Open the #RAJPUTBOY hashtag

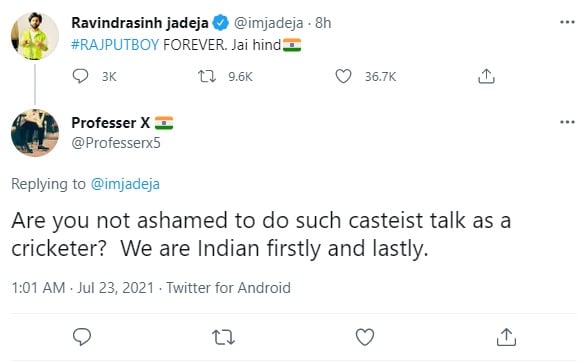115,45
